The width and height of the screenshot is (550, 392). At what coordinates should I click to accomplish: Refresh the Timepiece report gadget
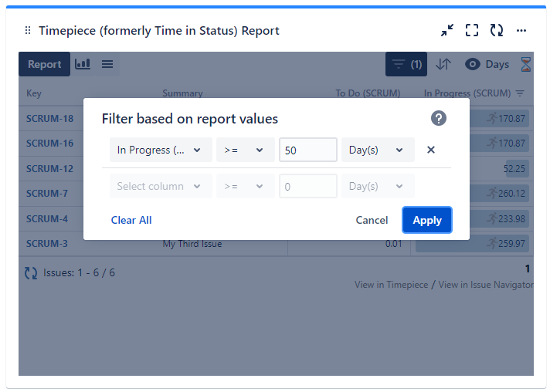(x=497, y=30)
